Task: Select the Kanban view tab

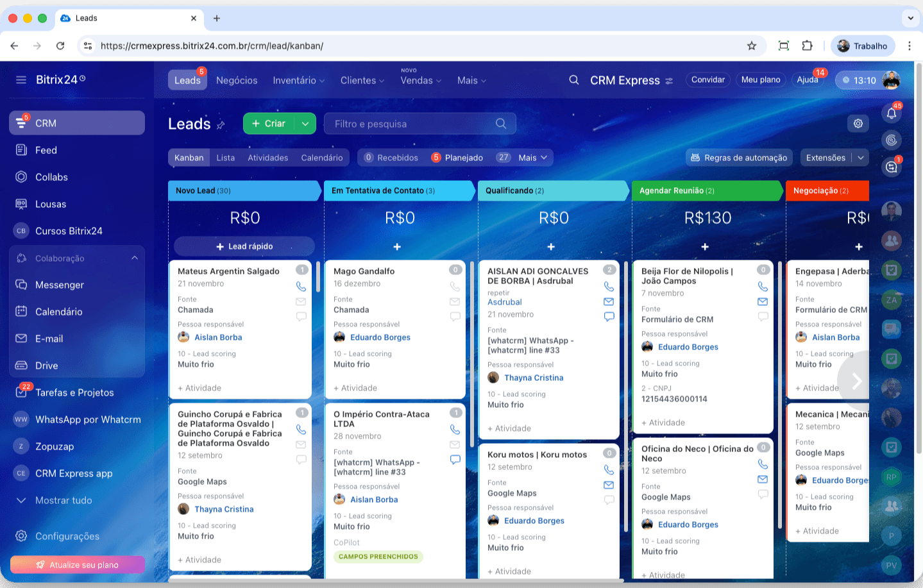Action: tap(189, 158)
